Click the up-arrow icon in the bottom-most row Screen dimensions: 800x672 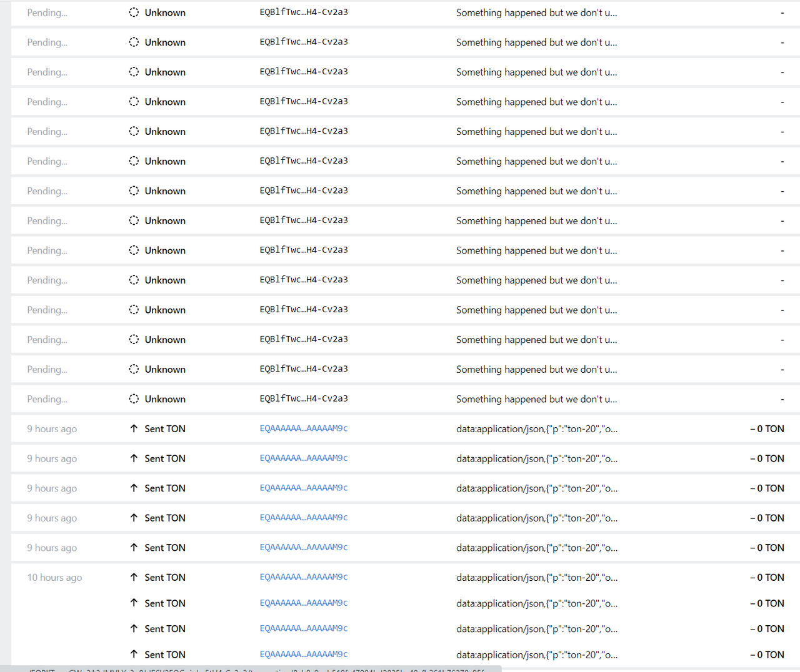[x=134, y=654]
